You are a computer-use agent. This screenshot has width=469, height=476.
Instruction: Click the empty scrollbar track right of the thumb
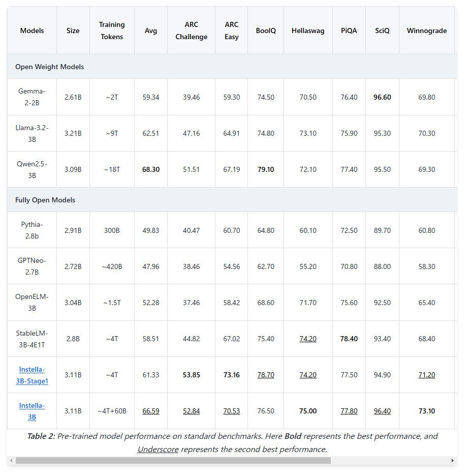(390, 461)
